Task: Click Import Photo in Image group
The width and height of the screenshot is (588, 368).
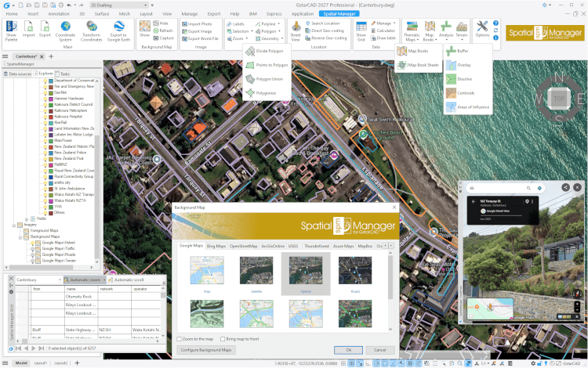Action: (197, 24)
